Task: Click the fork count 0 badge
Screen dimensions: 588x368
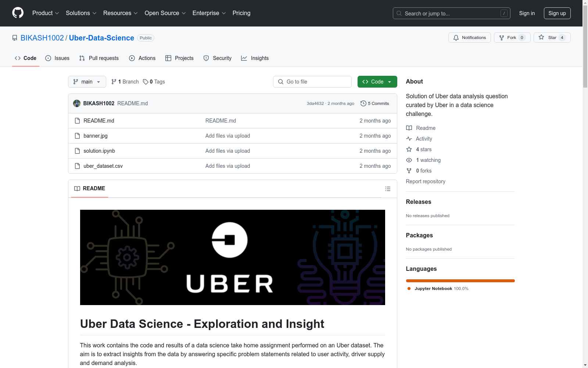Action: pyautogui.click(x=522, y=38)
